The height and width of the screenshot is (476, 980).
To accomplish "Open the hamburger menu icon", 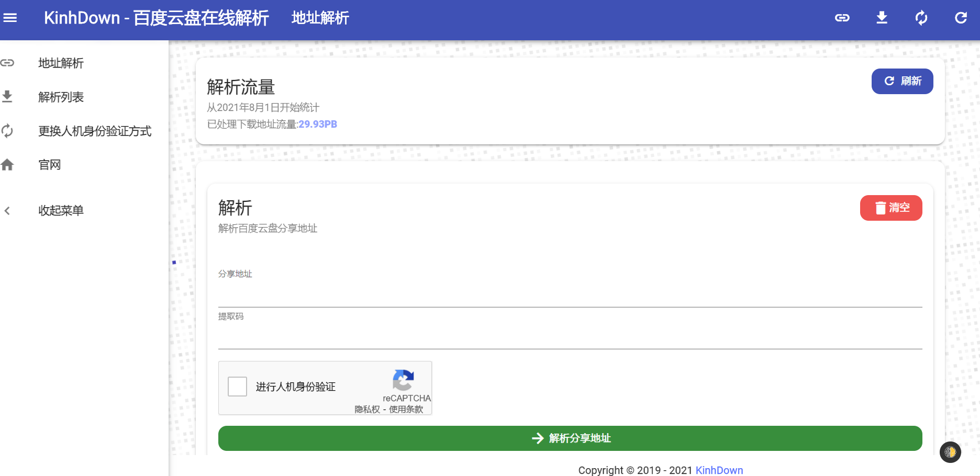I will (x=10, y=18).
